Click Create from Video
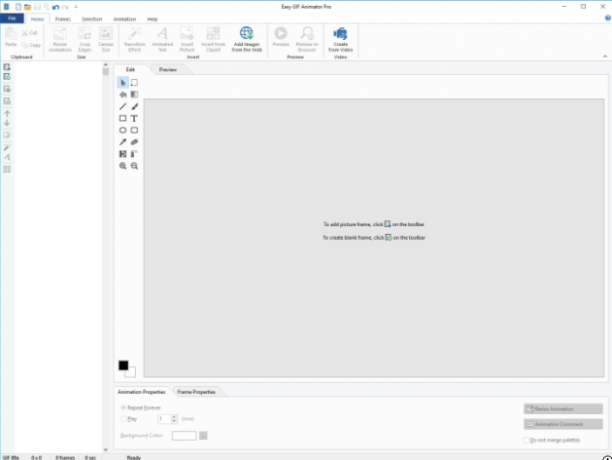Viewport: 612px width, 460px height. (340, 39)
